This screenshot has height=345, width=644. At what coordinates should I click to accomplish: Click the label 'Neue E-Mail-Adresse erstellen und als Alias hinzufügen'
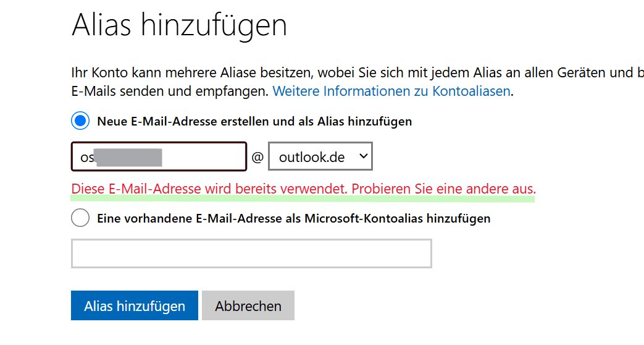click(x=254, y=121)
